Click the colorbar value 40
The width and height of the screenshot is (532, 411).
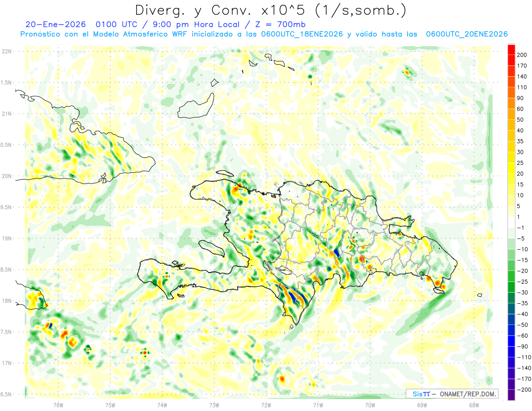click(x=520, y=130)
